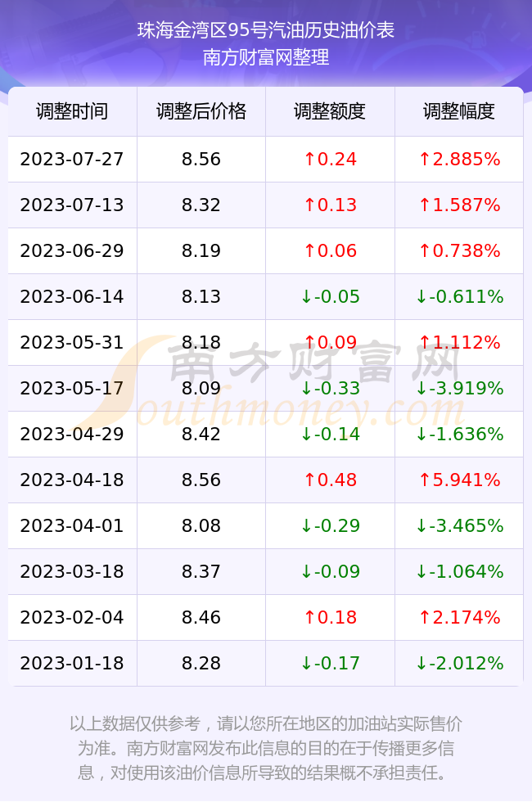
Task: Click the disclaimer text at the bottom
Action: (265, 748)
